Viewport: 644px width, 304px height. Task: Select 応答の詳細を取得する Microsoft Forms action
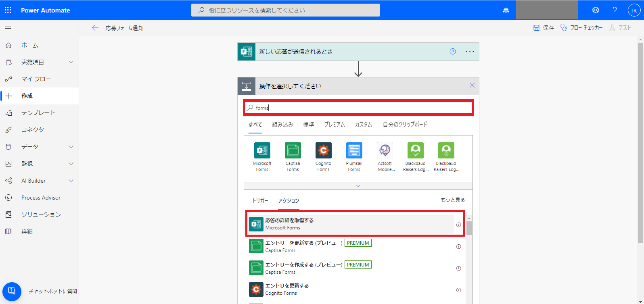tap(351, 224)
